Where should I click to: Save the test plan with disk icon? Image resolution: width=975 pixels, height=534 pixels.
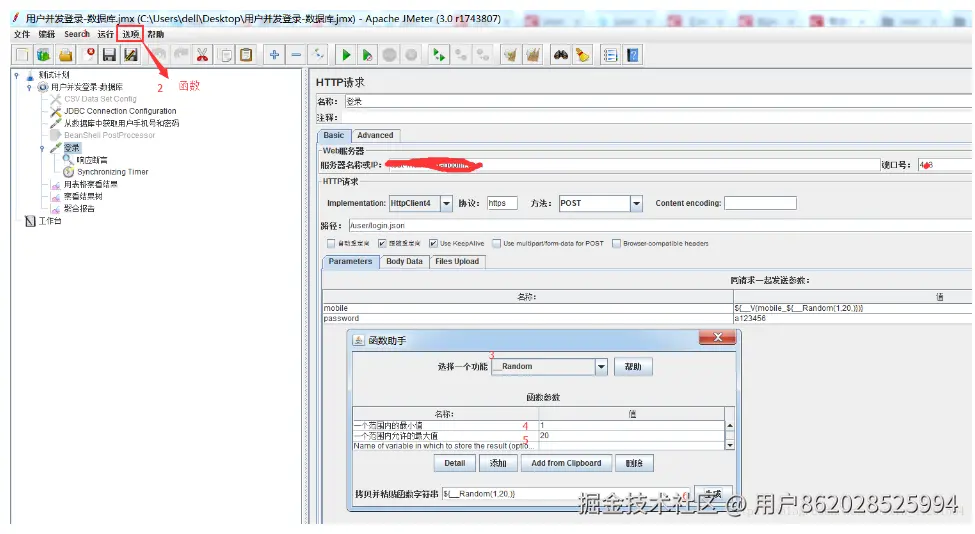point(109,55)
